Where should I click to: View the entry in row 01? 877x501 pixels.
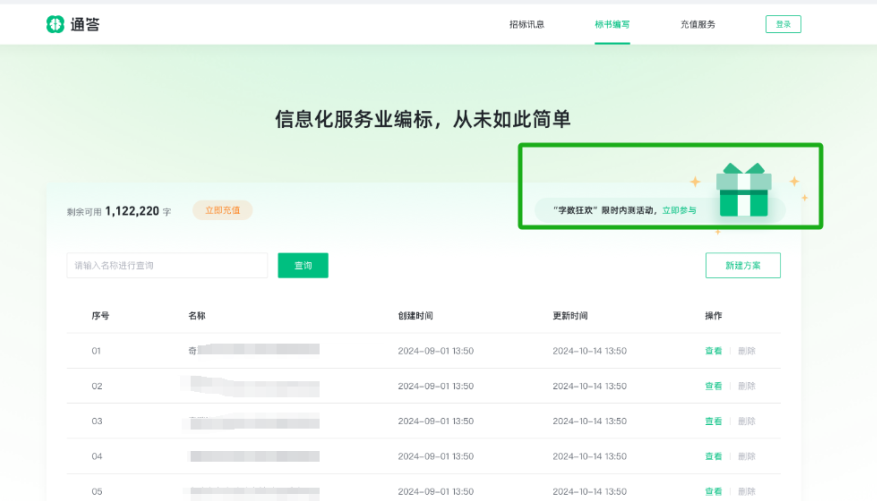tap(713, 351)
